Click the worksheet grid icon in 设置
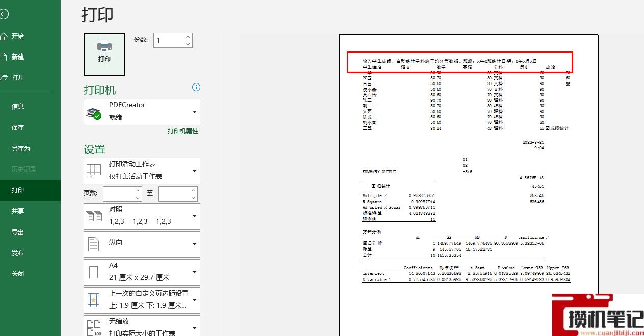644x336 pixels. point(94,171)
